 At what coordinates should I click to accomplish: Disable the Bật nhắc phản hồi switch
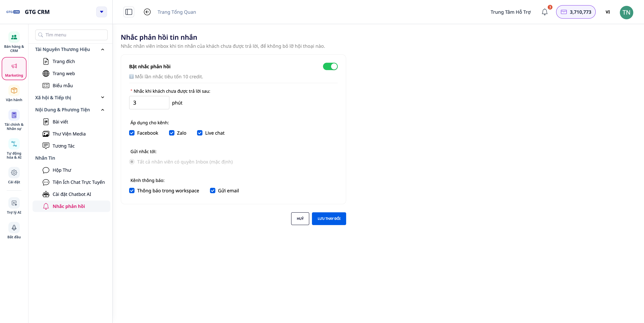(330, 67)
